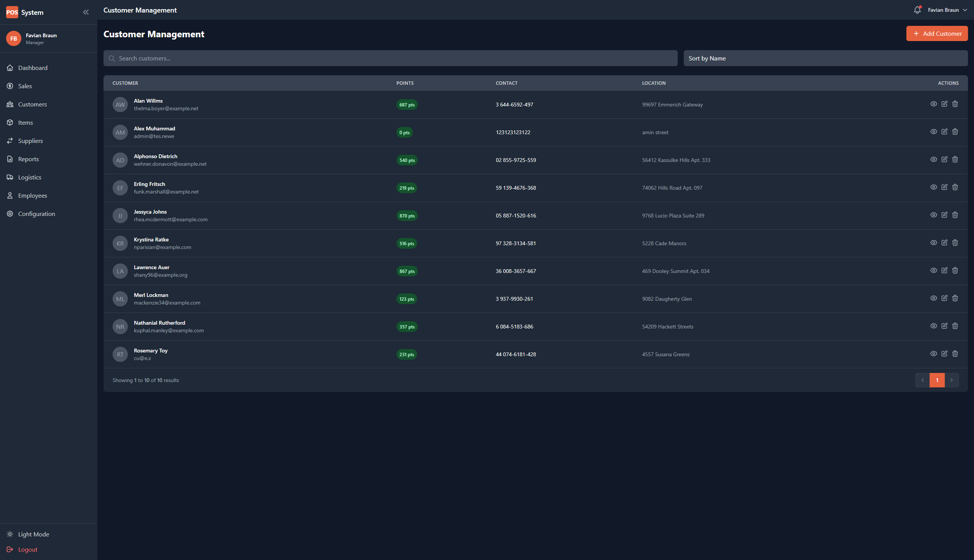Open the Sort by Name dropdown

pyautogui.click(x=826, y=58)
